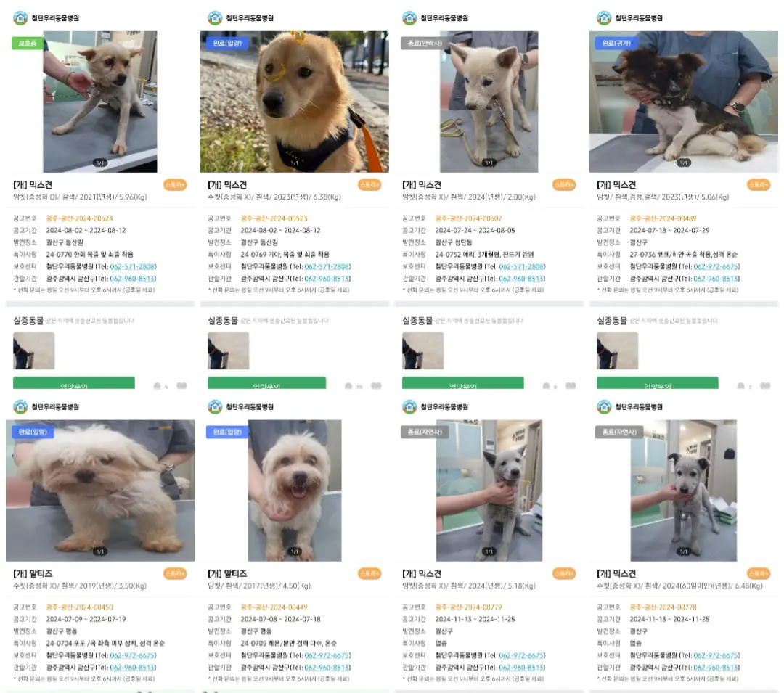The height and width of the screenshot is (693, 784).
Task: Click the heart icon on the 00489 card
Action: click(x=765, y=386)
